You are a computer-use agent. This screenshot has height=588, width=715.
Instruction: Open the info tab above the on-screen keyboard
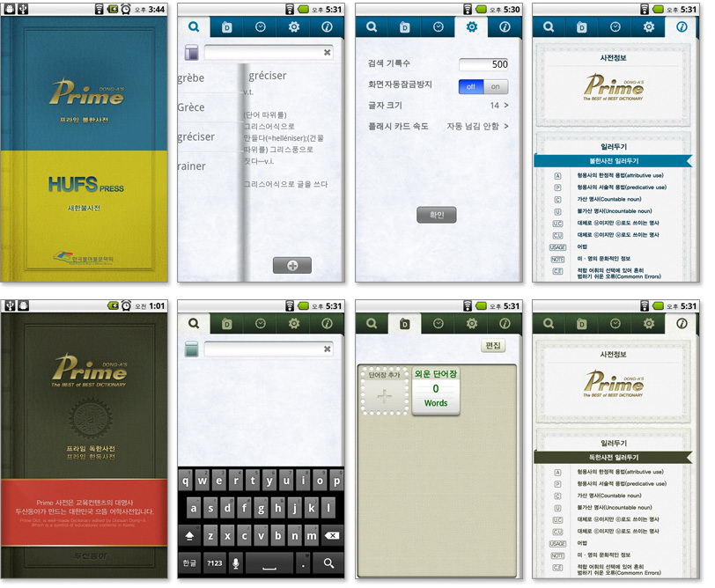tap(327, 324)
